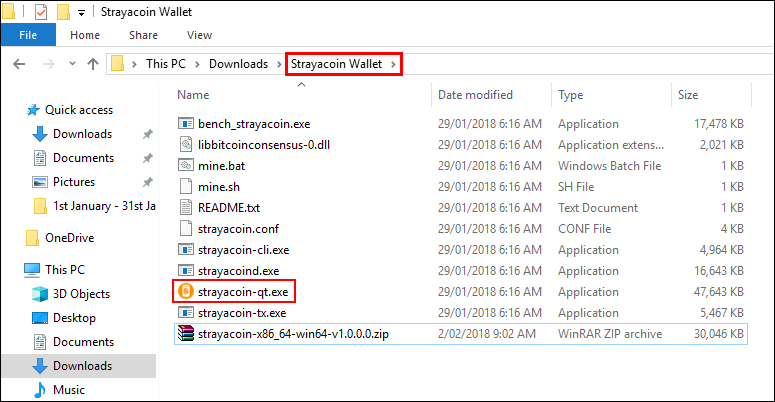Click the strayacoin.conf file icon

186,228
